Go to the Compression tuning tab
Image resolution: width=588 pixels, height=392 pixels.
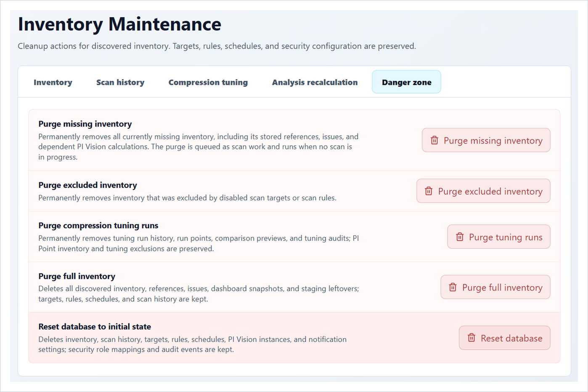click(208, 82)
